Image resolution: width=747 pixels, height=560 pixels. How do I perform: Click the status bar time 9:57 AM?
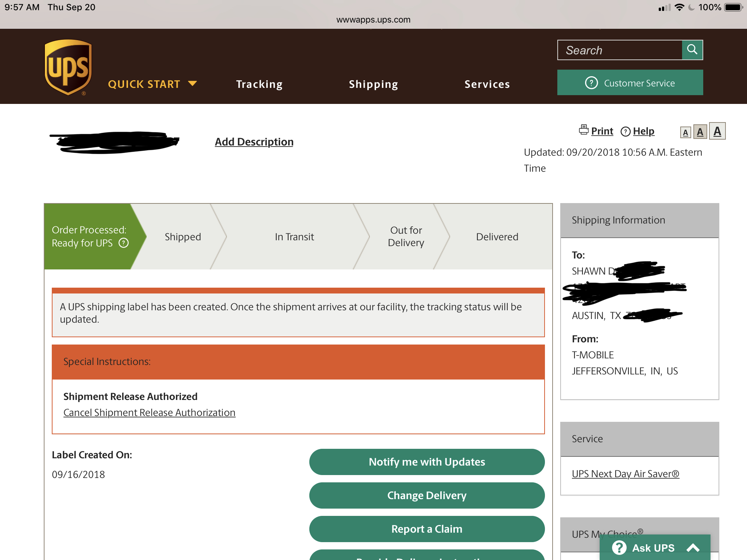(22, 7)
